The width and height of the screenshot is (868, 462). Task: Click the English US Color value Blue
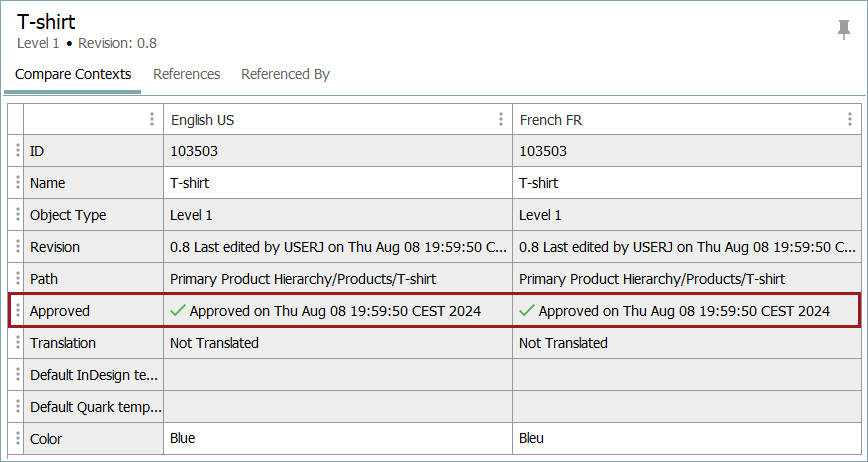183,438
